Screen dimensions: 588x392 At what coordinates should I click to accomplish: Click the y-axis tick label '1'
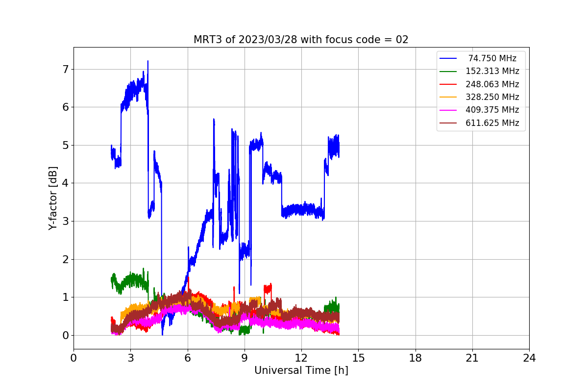(66, 297)
